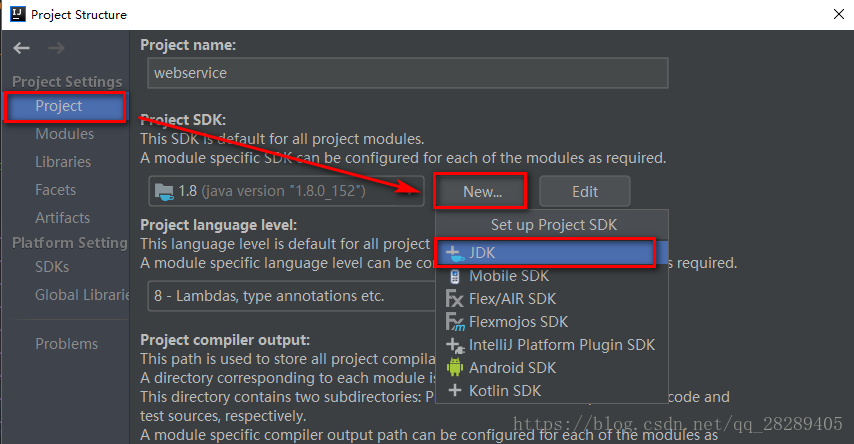The image size is (854, 444).
Task: Select JDK from the SDK popup menu
Action: pos(545,253)
